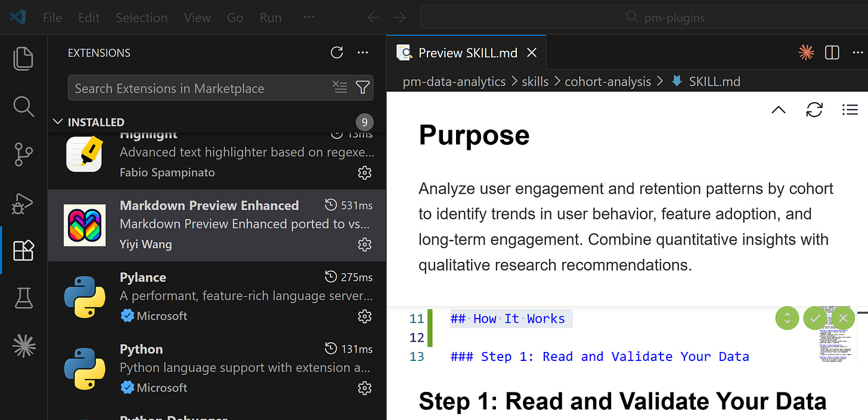Open the Run and Debug panel
This screenshot has width=868, height=420.
tap(23, 203)
